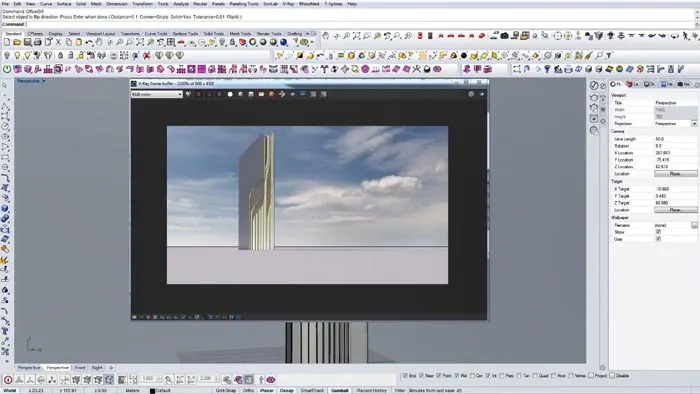Open the Projection dropdown arrow
Image resolution: width=700 pixels, height=394 pixels.
(x=694, y=124)
